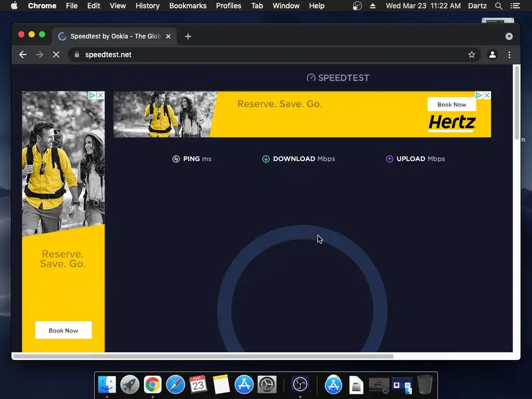The width and height of the screenshot is (532, 399).
Task: Go back to the previous page
Action: point(23,55)
